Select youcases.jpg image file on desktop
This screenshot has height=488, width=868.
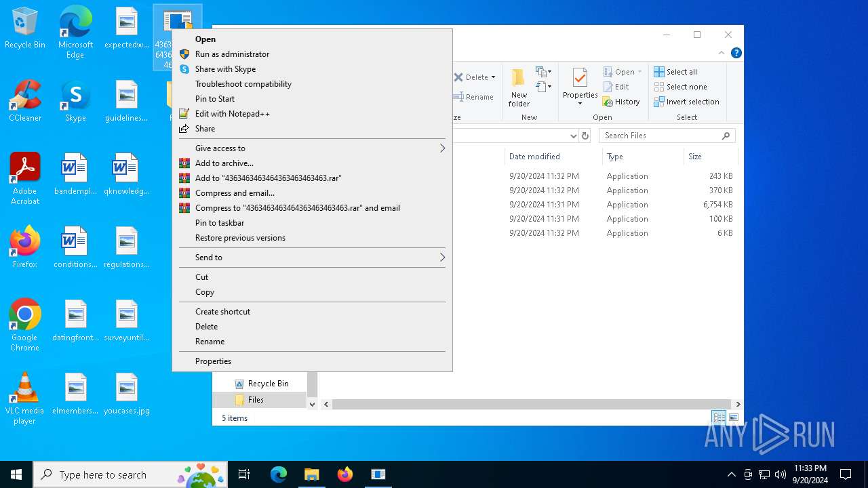[x=126, y=394]
